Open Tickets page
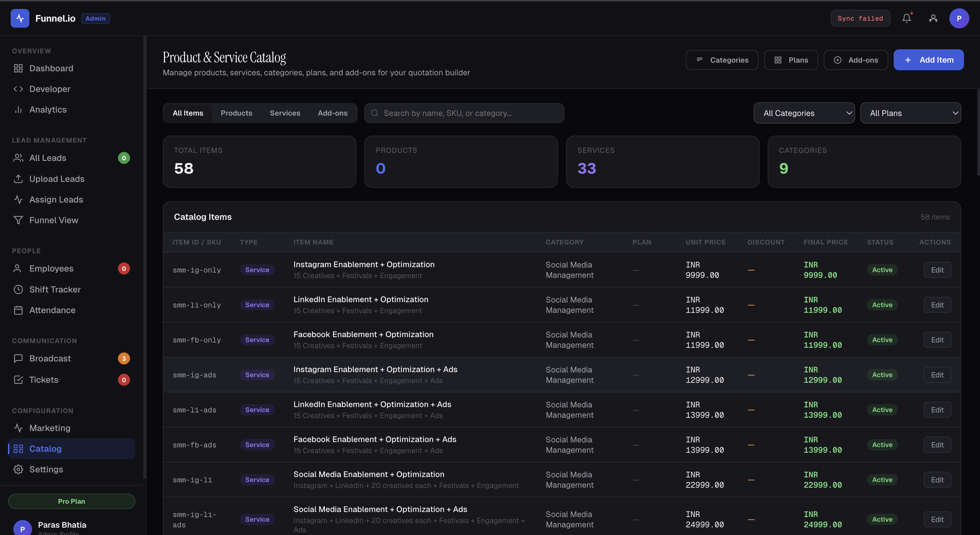The image size is (980, 535). point(72,379)
